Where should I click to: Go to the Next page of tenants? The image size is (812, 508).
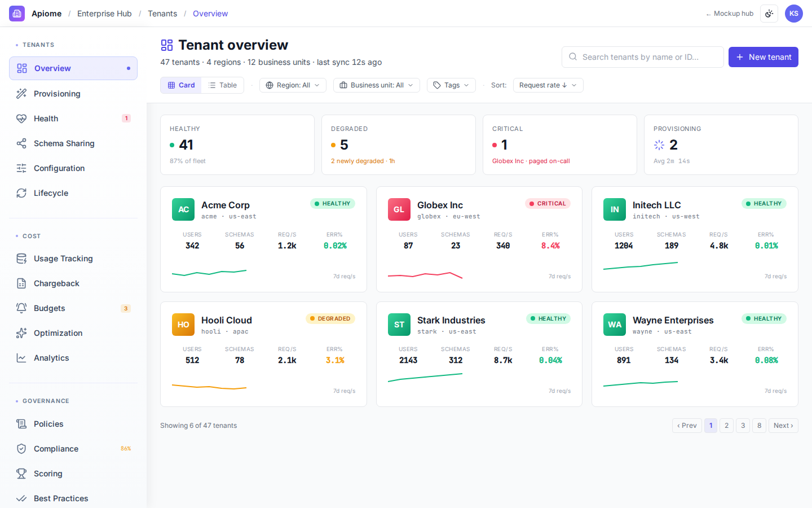pos(783,426)
